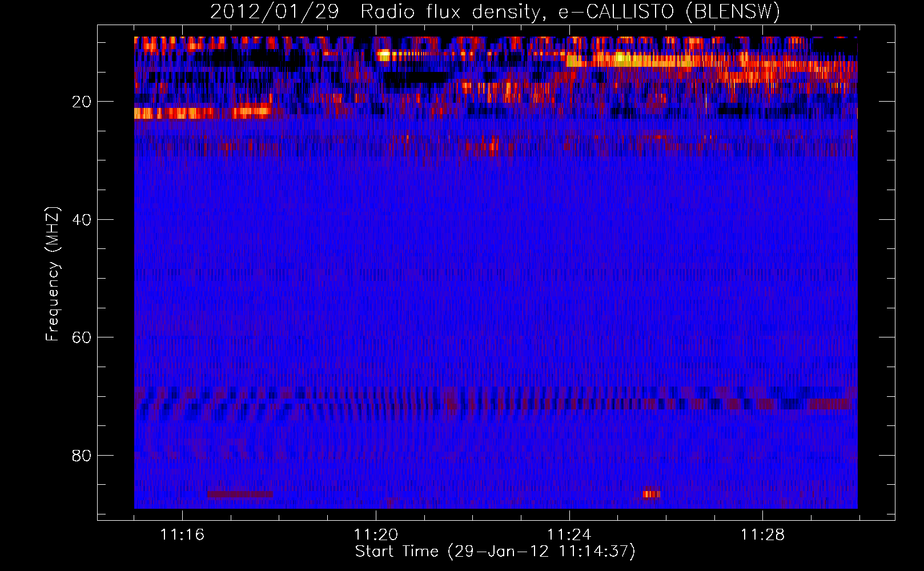Select the 60 MHz frequency tick label
924x571 pixels.
click(x=82, y=337)
